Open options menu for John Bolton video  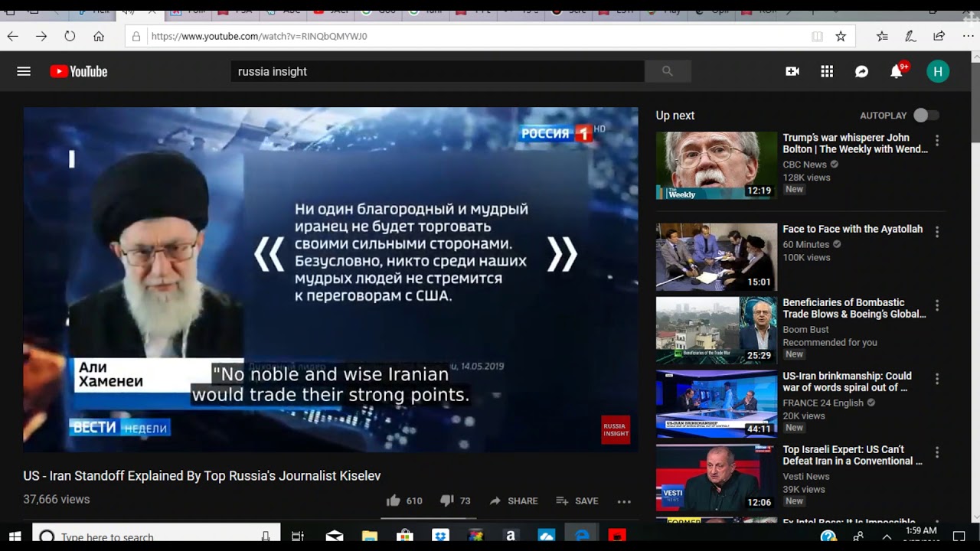coord(937,141)
